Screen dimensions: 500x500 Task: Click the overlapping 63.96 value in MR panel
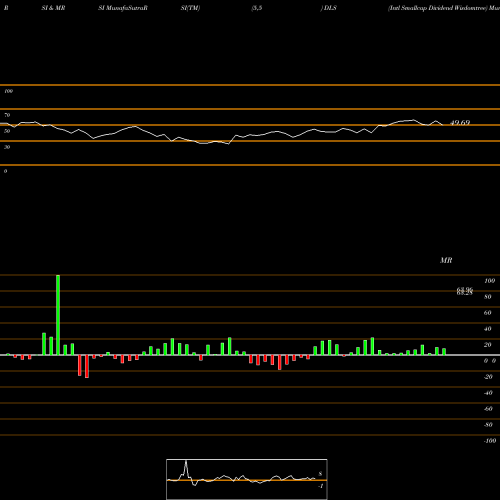(465, 291)
